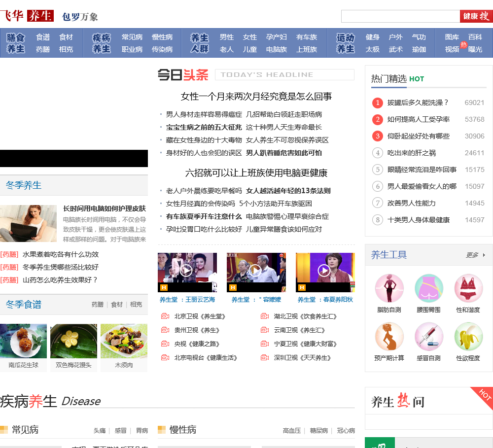This screenshot has height=448, width=493.
Task: Open 女人越活越年轻的13条法则 article
Action: [288, 191]
